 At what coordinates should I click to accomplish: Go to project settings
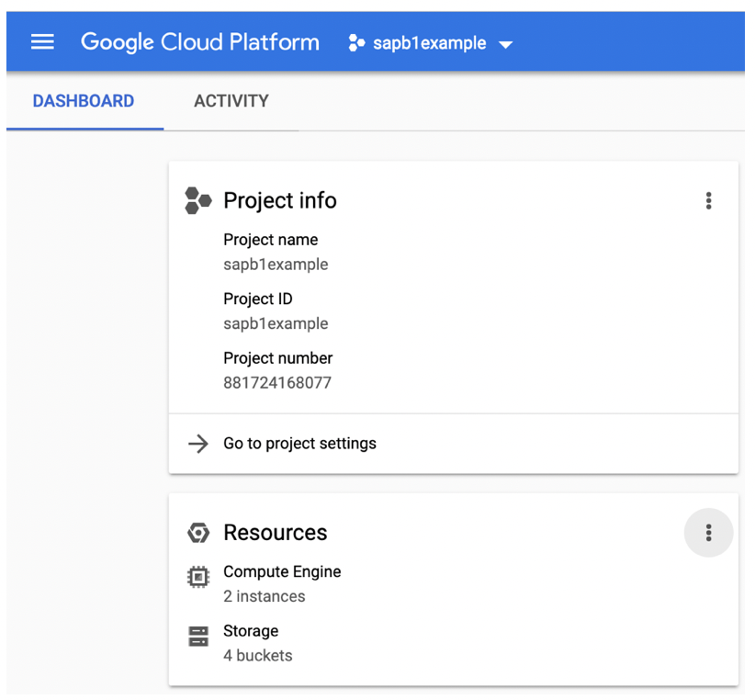pos(299,444)
